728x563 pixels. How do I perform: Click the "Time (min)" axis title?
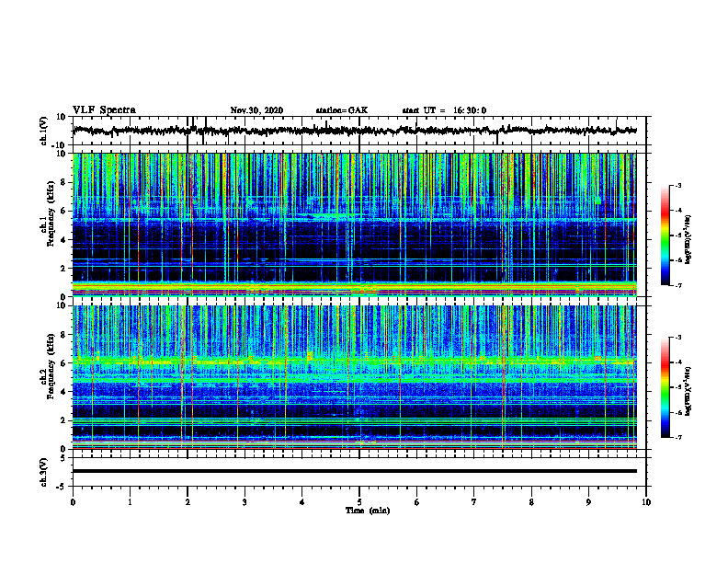tap(368, 511)
